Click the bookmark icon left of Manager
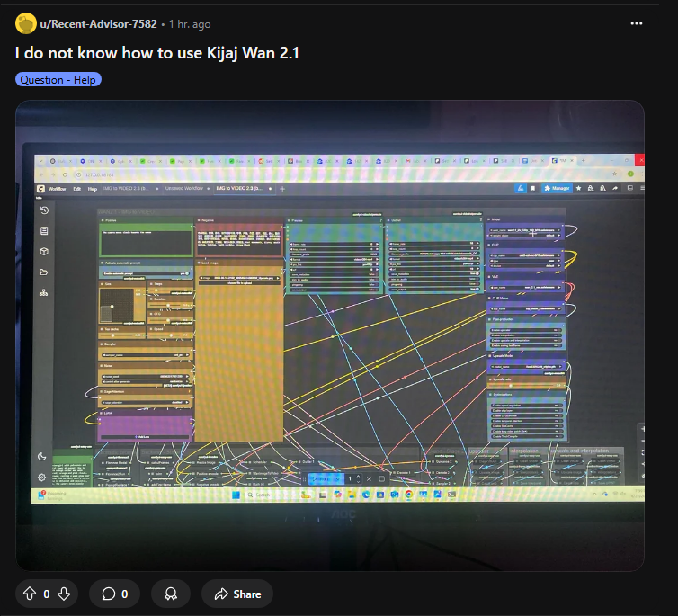678x616 pixels. 532,188
